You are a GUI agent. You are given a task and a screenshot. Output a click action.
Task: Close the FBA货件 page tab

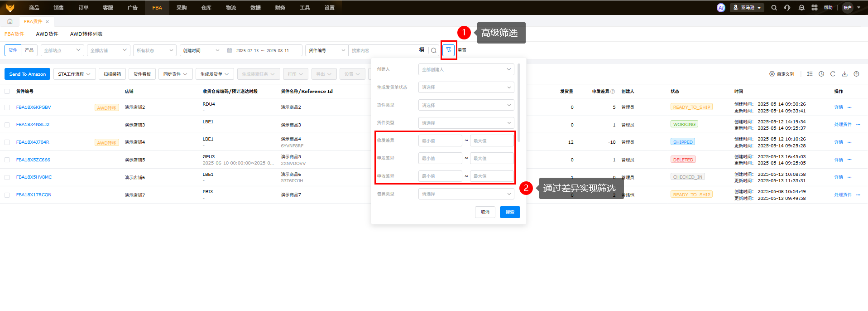[x=47, y=22]
